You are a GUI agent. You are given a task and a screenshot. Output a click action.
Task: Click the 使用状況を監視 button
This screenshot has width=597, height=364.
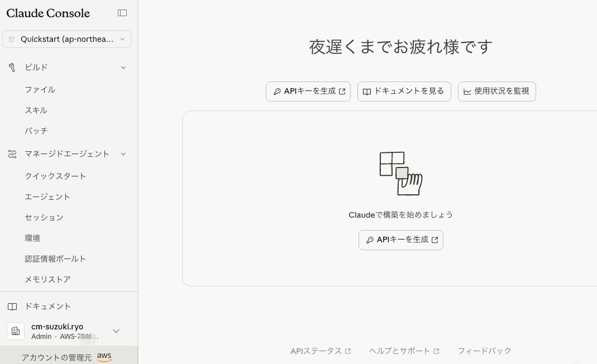click(x=497, y=92)
